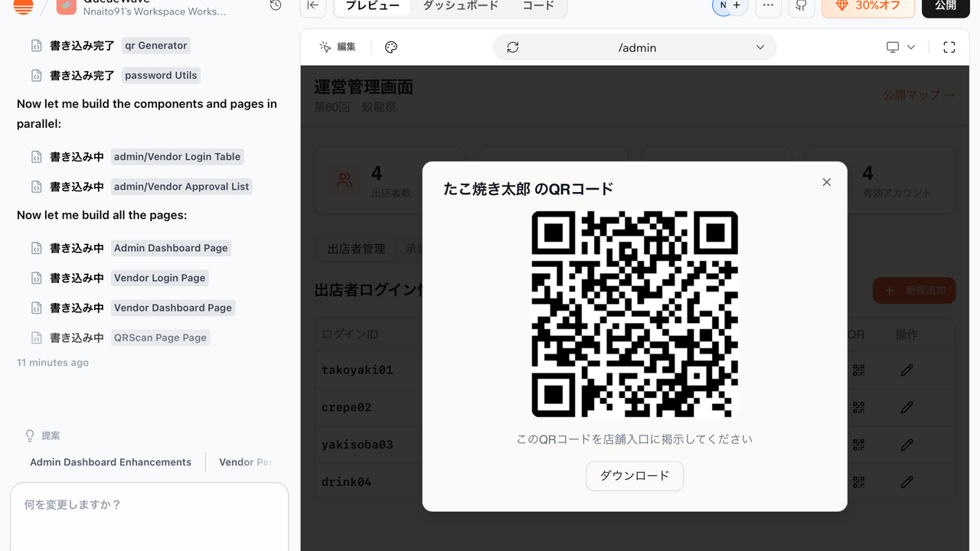Switch to the ダッシュボード tab

[461, 5]
